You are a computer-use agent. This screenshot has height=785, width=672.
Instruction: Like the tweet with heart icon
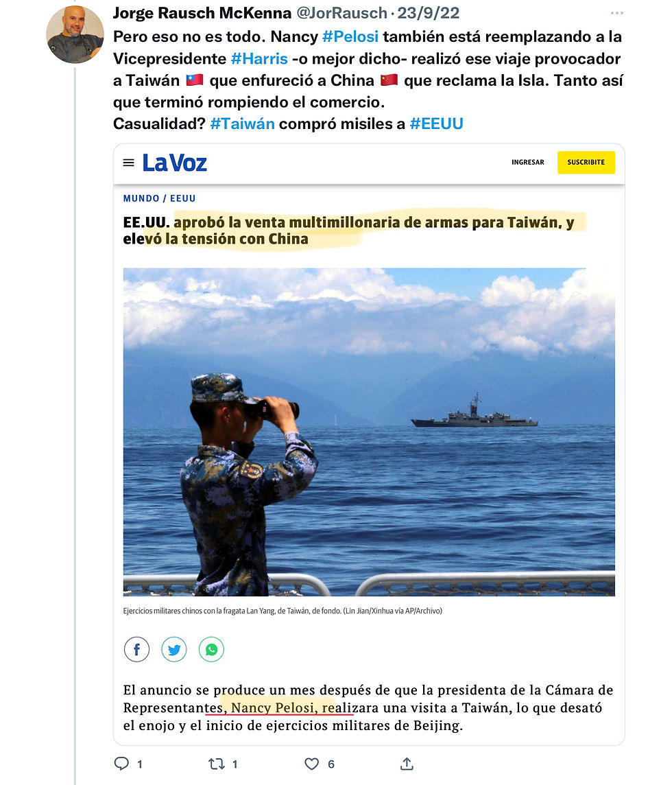point(312,764)
